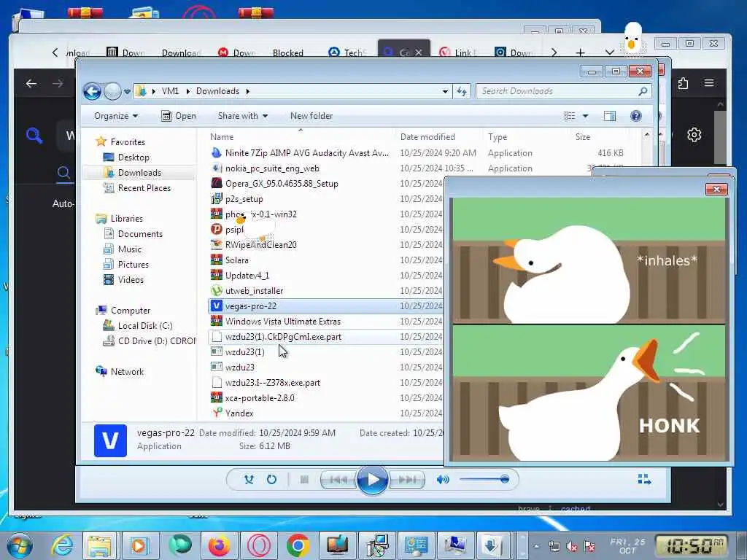Select Updatev4_1 archive
This screenshot has height=560, width=747.
tap(247, 275)
